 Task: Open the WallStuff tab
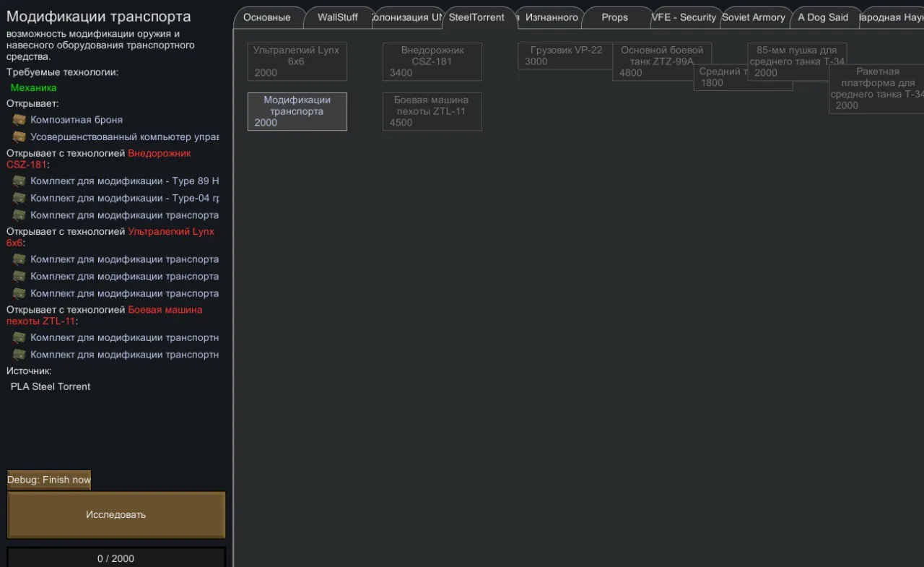337,17
